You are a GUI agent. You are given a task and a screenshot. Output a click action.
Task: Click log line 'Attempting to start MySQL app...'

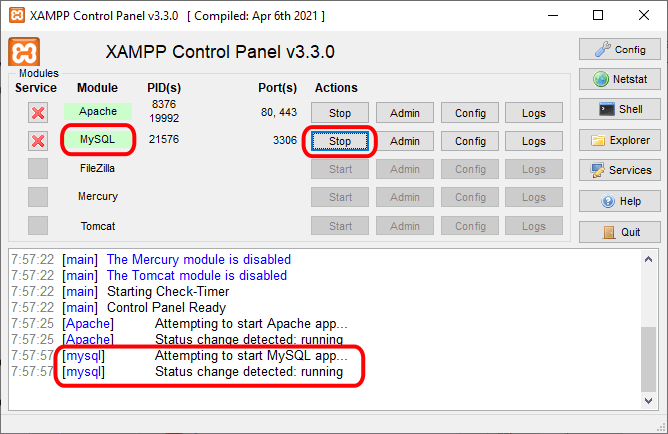click(x=251, y=355)
